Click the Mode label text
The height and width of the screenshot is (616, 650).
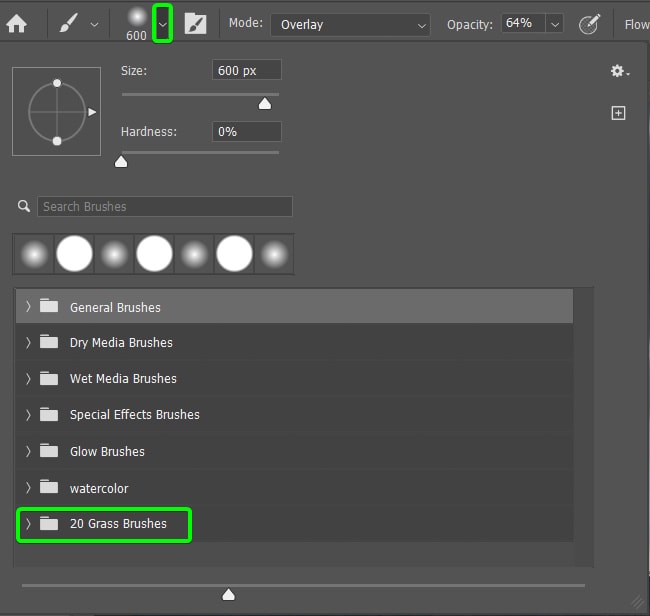tap(246, 23)
